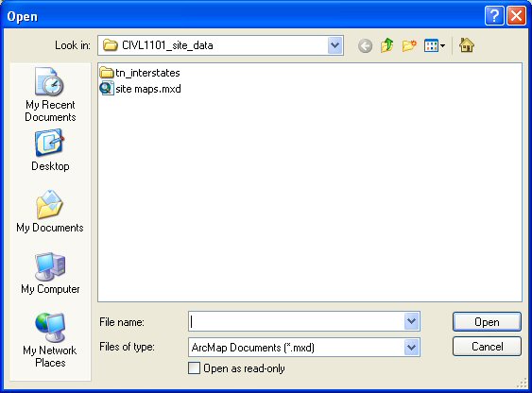Select the tn_interstates folder
The height and width of the screenshot is (393, 532).
140,73
